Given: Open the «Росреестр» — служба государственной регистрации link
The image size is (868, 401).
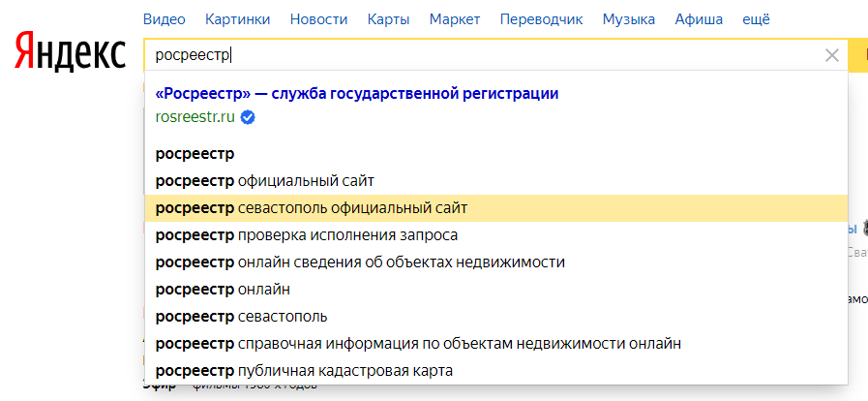Looking at the screenshot, I should click(x=357, y=94).
